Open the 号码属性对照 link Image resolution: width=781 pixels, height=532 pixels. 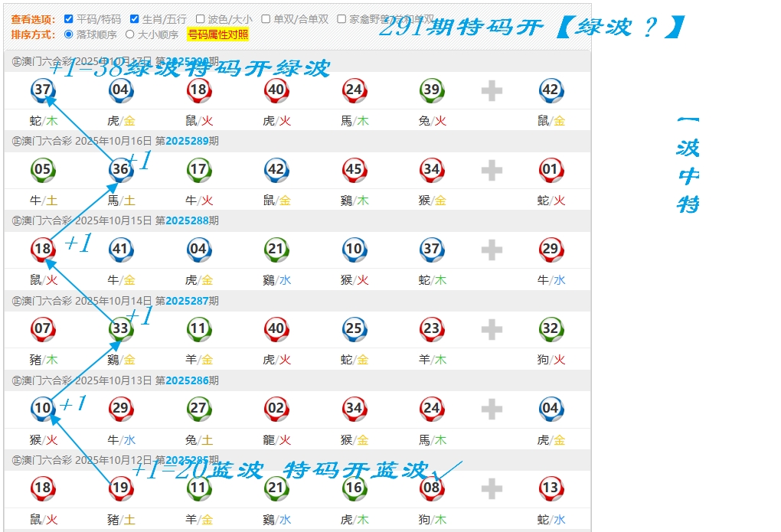pos(217,34)
